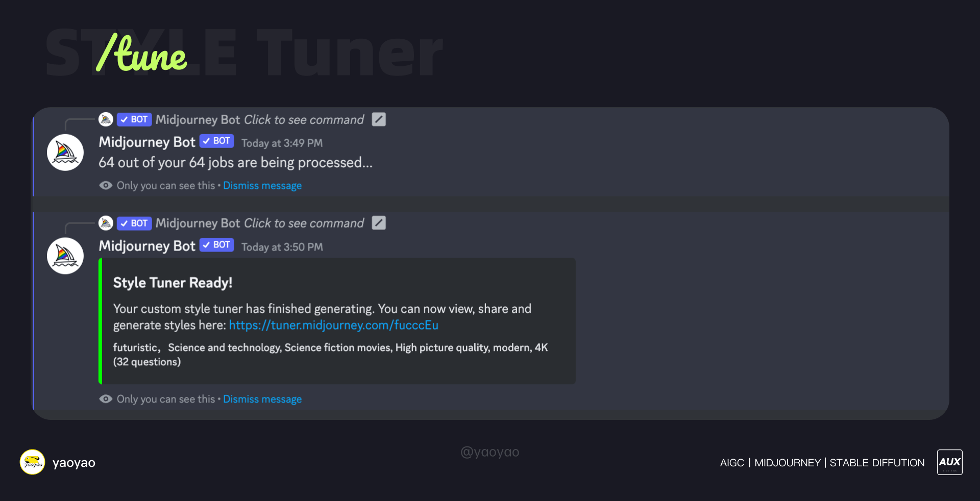Click the Midjourney Bot username at 3:50 PM

tap(147, 246)
